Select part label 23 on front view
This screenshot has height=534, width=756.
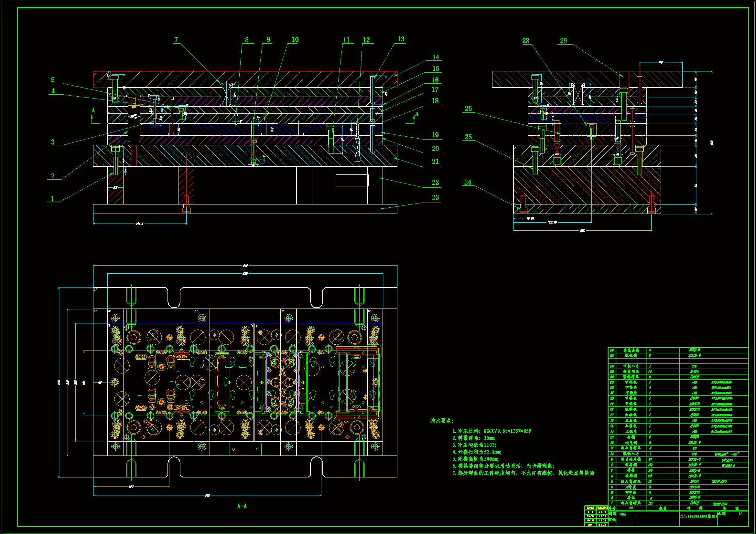(435, 197)
